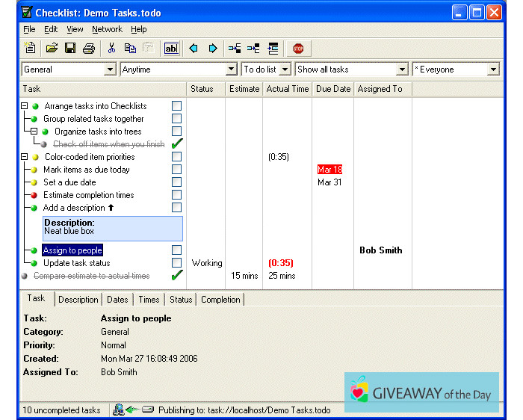
Task: Click the indent list toolbar icon
Action: click(x=273, y=49)
